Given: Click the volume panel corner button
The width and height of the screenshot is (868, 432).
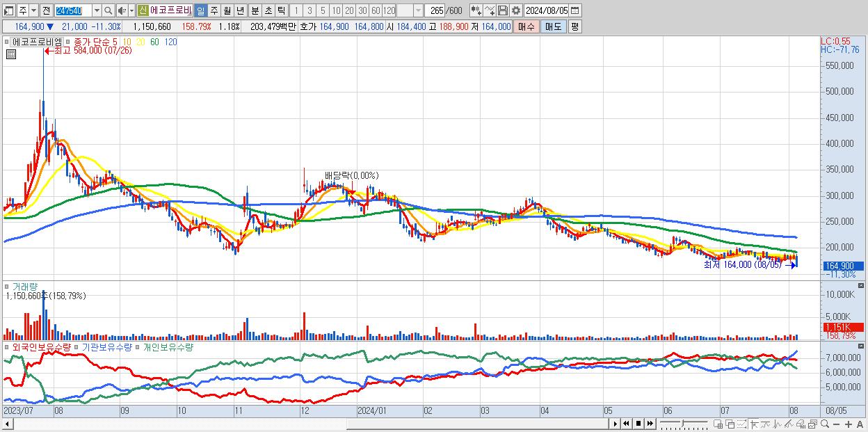Looking at the screenshot, I should pyautogui.click(x=862, y=286).
